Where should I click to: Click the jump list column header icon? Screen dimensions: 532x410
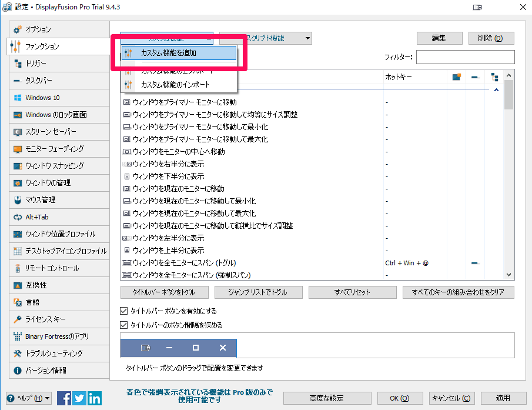[474, 77]
